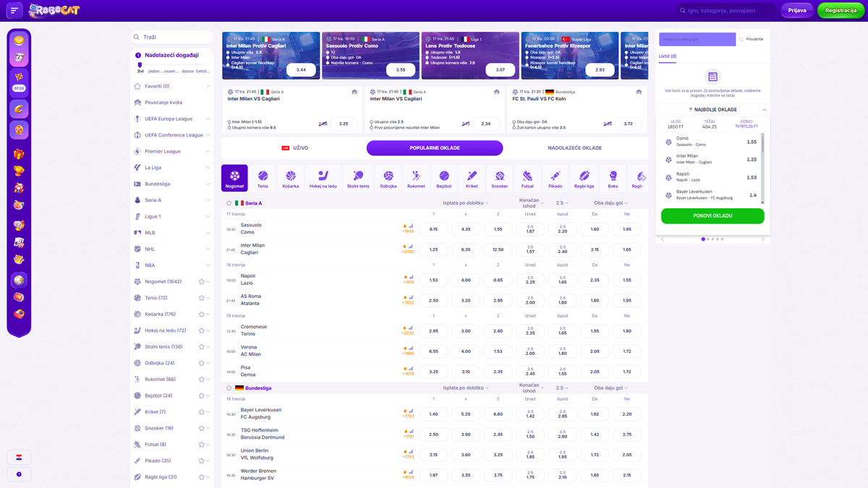This screenshot has height=488, width=868.
Task: Switch to the Uživo tab
Action: [x=295, y=148]
